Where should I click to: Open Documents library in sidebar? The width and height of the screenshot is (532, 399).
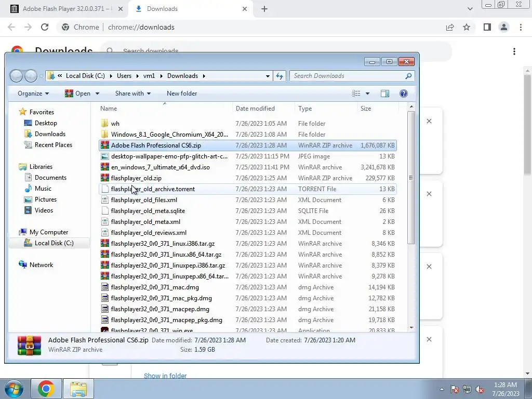50,178
